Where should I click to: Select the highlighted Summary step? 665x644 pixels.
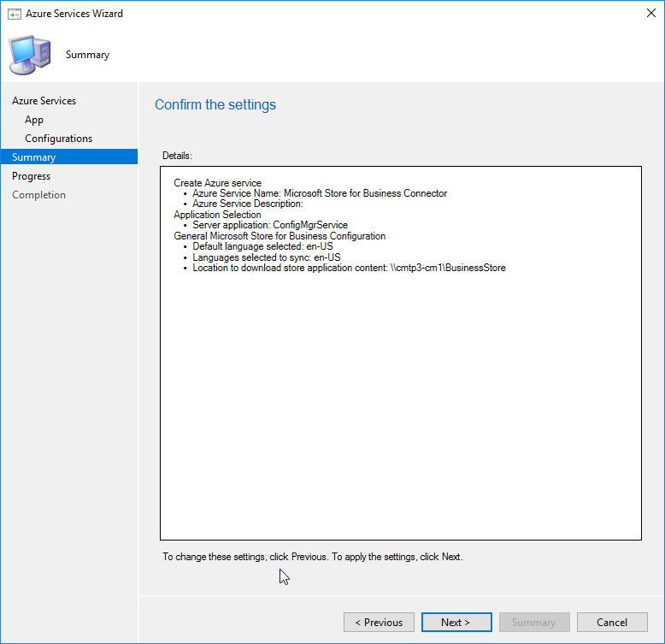click(69, 157)
